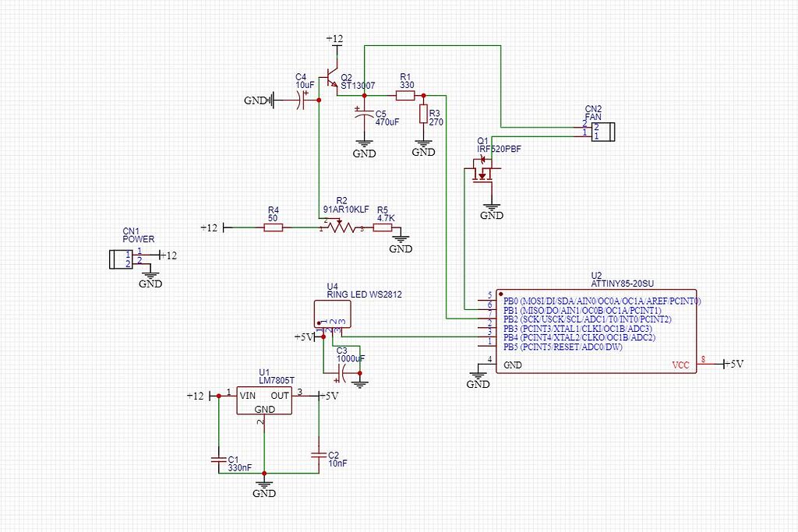Click the VCC pin label on U2
This screenshot has height=532, width=798.
pyautogui.click(x=680, y=363)
